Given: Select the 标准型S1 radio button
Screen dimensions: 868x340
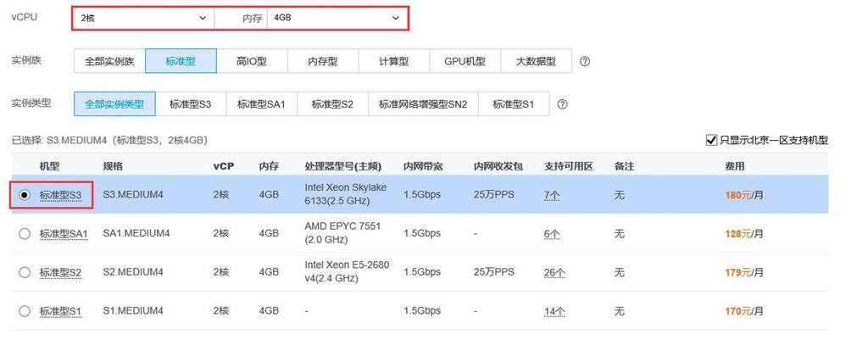Looking at the screenshot, I should coord(25,311).
